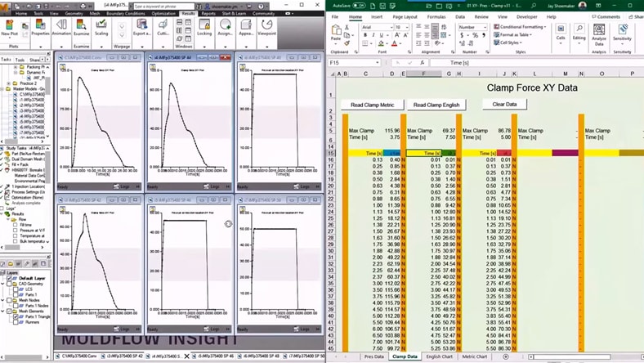Toggle the LCS layer checkbox

pos(16,289)
